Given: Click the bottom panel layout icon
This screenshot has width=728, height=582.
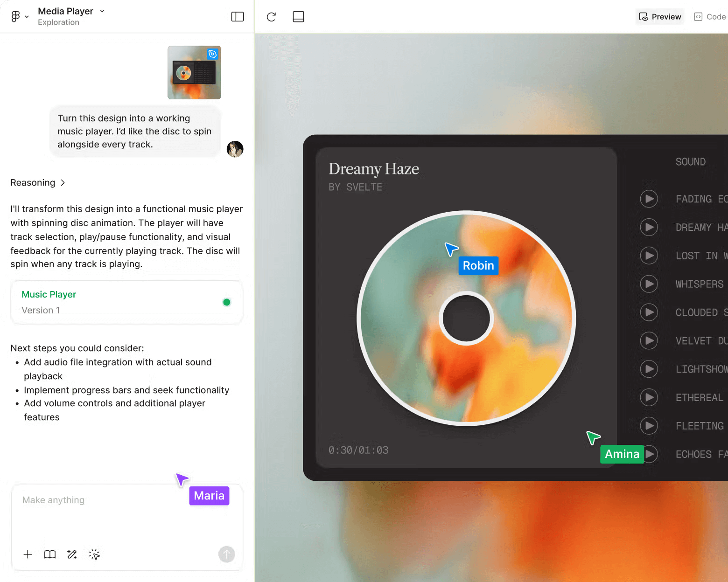Looking at the screenshot, I should 298,16.
